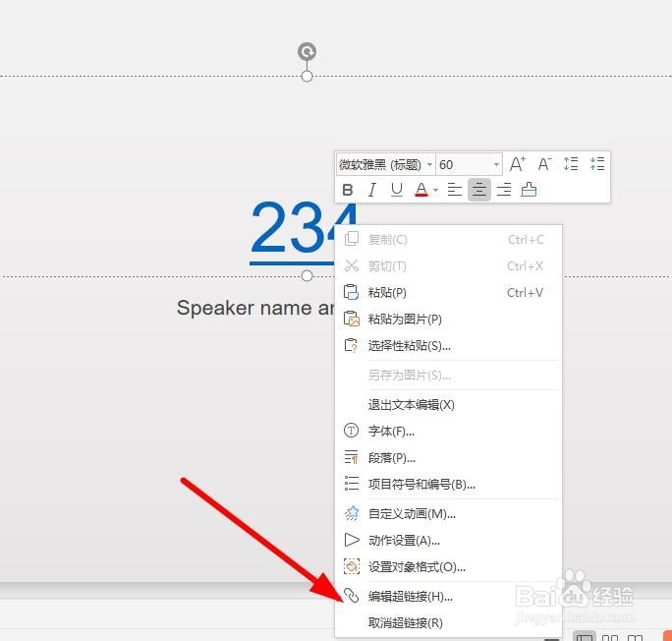Click the increase line spacing icon

571,164
